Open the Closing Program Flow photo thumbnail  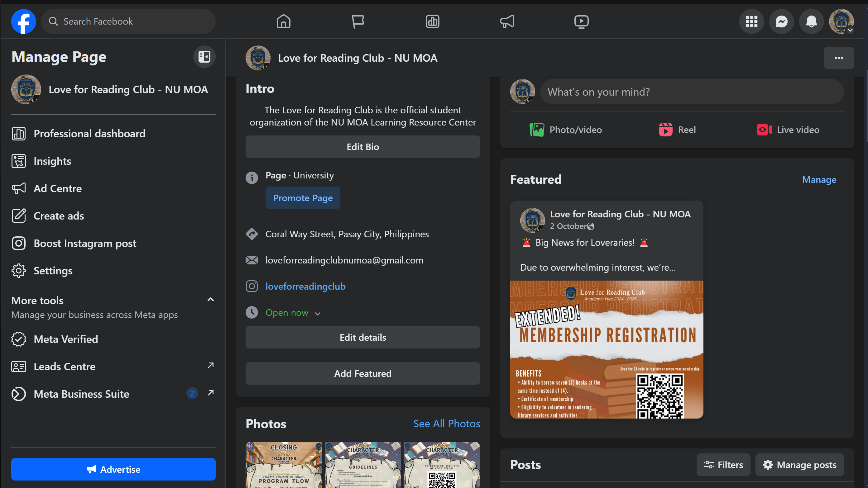click(x=284, y=465)
